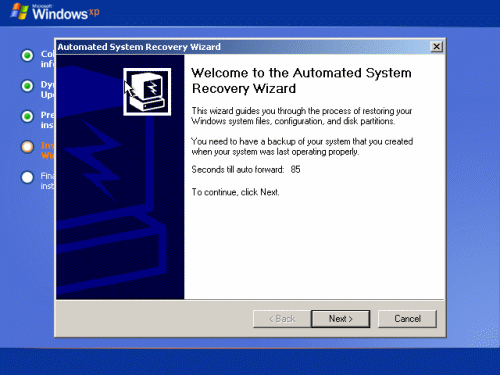Click the Windows XP logo flag

[19, 12]
